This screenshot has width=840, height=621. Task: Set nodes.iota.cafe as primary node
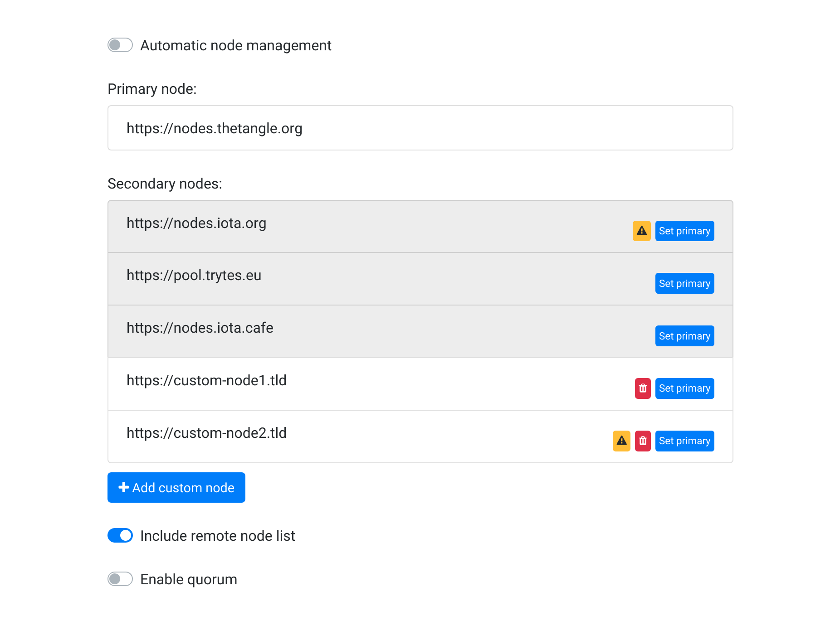[x=684, y=336]
